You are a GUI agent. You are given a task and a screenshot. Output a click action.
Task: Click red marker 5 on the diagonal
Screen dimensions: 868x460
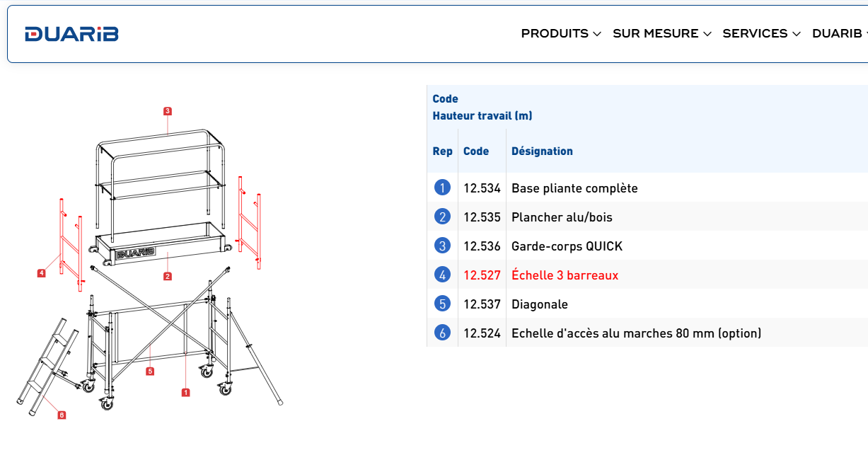pyautogui.click(x=150, y=371)
